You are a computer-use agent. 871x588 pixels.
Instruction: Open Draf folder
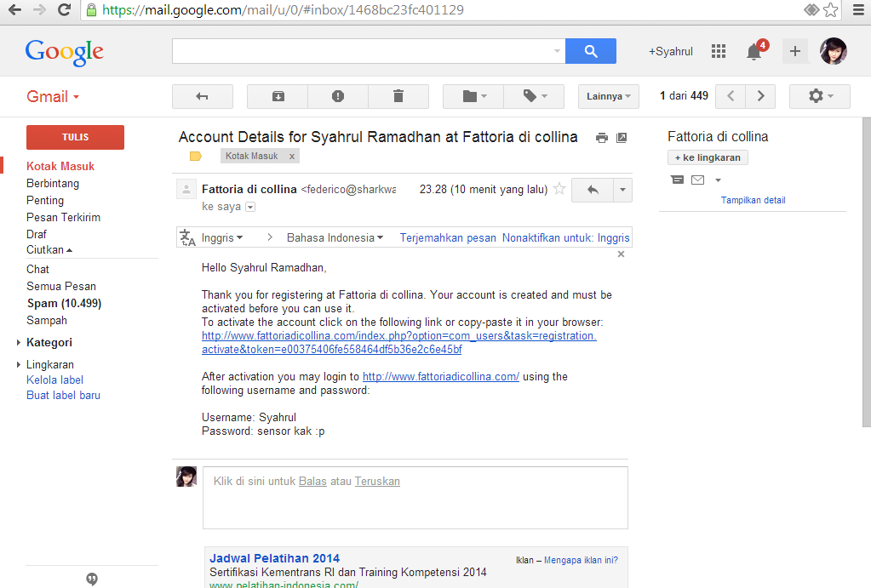36,234
